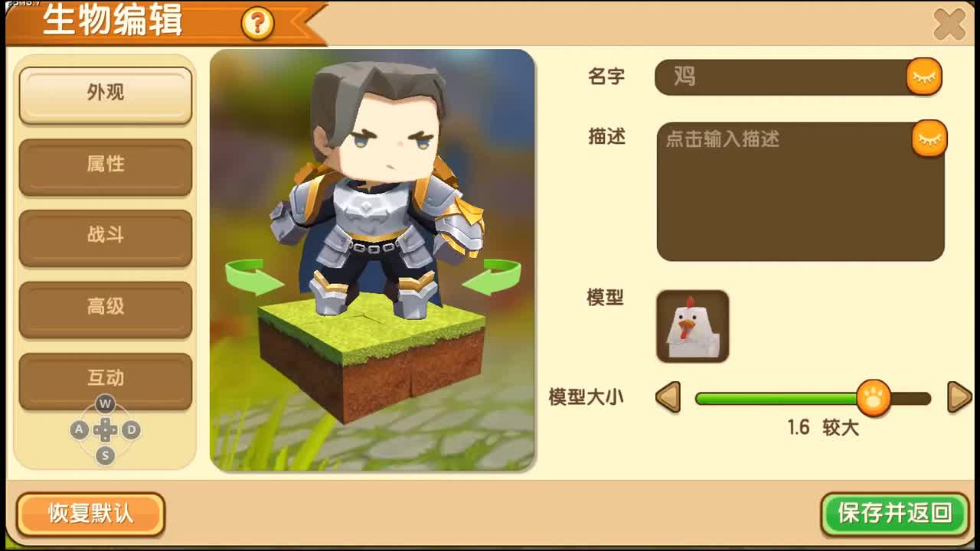Click 保存并返回 to save

[895, 514]
